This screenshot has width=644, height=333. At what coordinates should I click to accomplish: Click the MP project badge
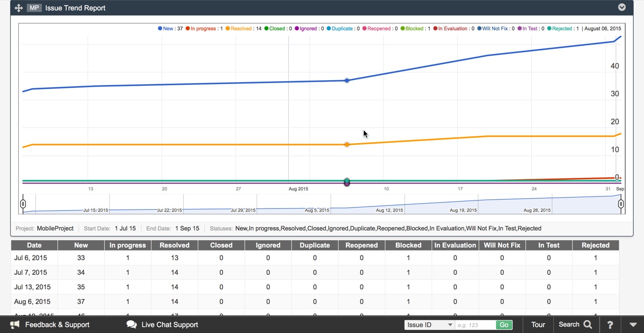[34, 8]
